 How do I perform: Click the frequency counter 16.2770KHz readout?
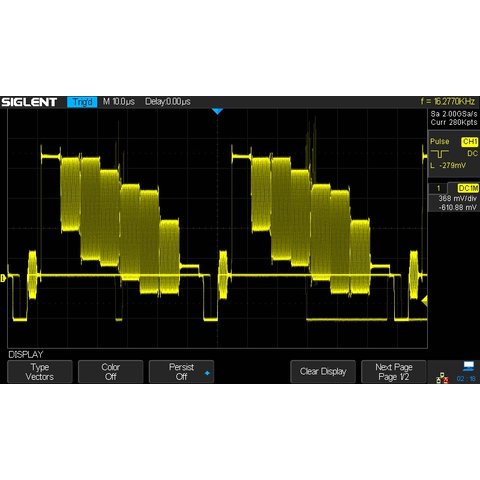tap(447, 101)
